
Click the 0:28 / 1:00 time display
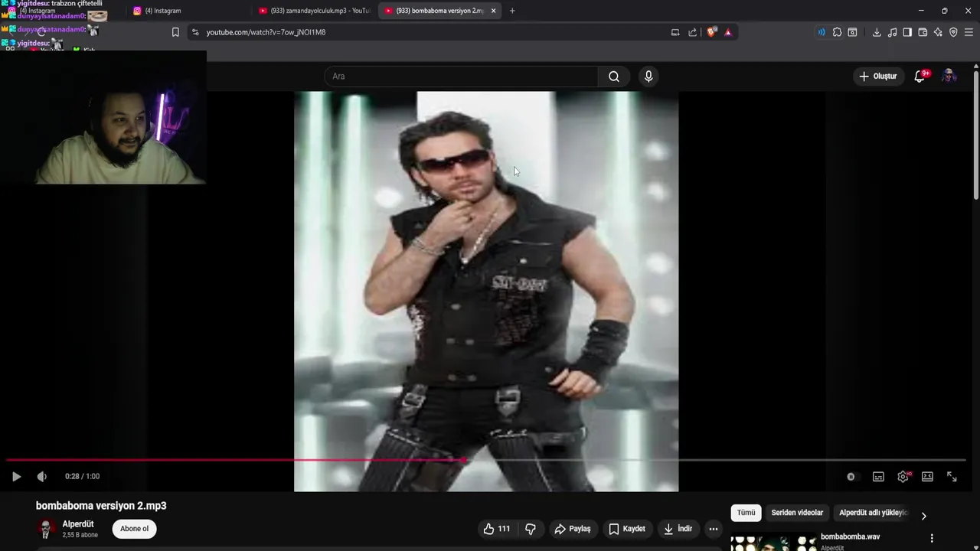point(82,476)
